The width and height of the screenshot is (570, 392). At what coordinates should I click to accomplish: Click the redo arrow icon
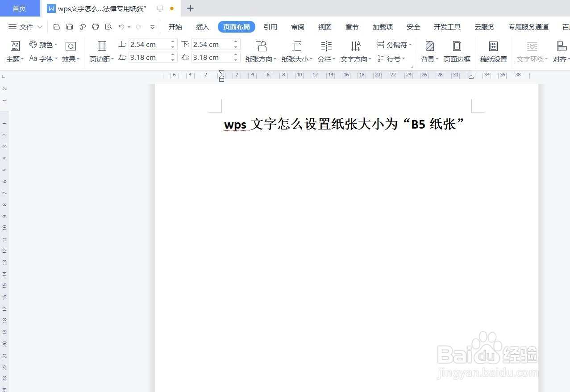(x=138, y=27)
